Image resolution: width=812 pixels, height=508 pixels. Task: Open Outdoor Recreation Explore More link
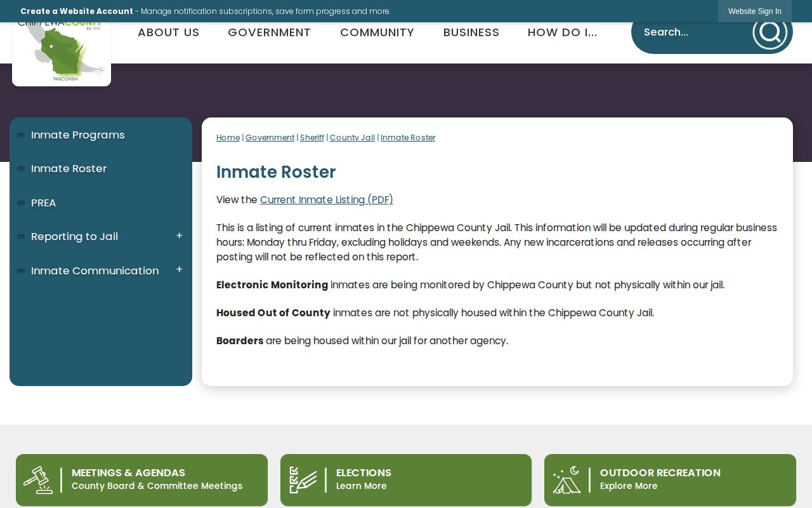pos(670,480)
